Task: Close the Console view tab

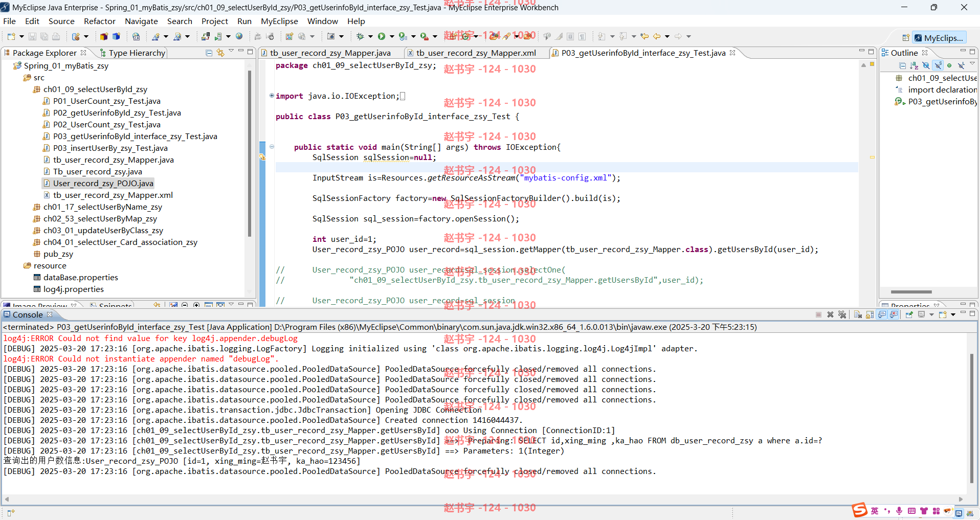Action: pos(50,314)
